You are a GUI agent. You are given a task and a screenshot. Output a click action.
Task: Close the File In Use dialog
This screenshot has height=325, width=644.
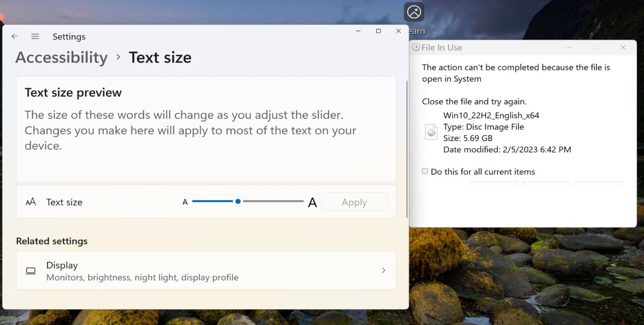623,47
